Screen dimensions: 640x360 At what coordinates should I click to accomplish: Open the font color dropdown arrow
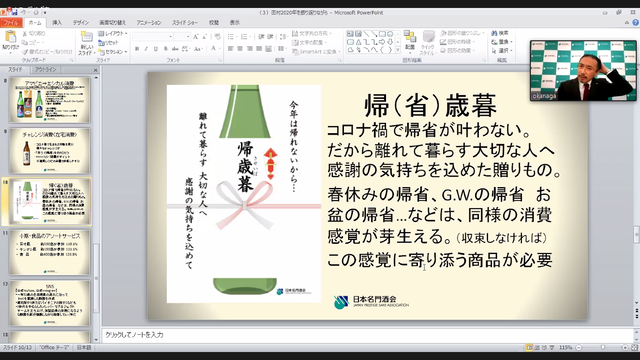220,49
